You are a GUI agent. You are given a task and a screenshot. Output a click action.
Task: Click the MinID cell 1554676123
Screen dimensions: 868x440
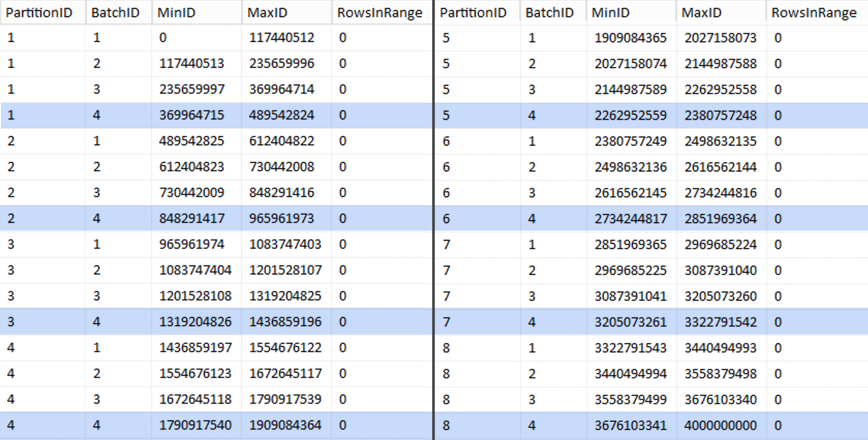(196, 374)
